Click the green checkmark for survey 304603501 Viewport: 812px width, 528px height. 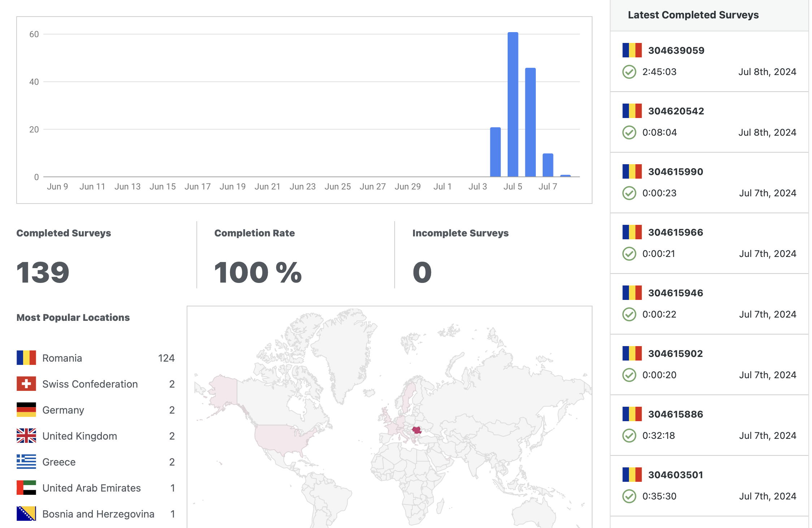click(x=629, y=496)
